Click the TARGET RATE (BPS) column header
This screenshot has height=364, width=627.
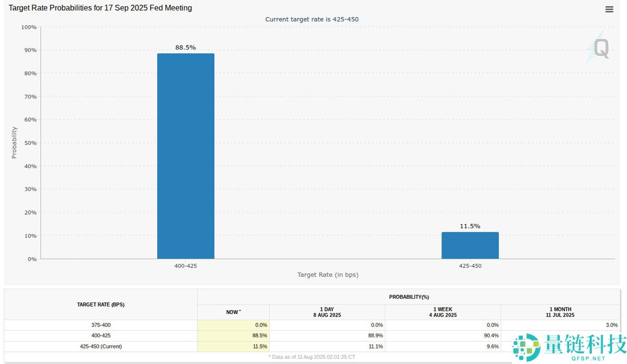click(x=101, y=304)
